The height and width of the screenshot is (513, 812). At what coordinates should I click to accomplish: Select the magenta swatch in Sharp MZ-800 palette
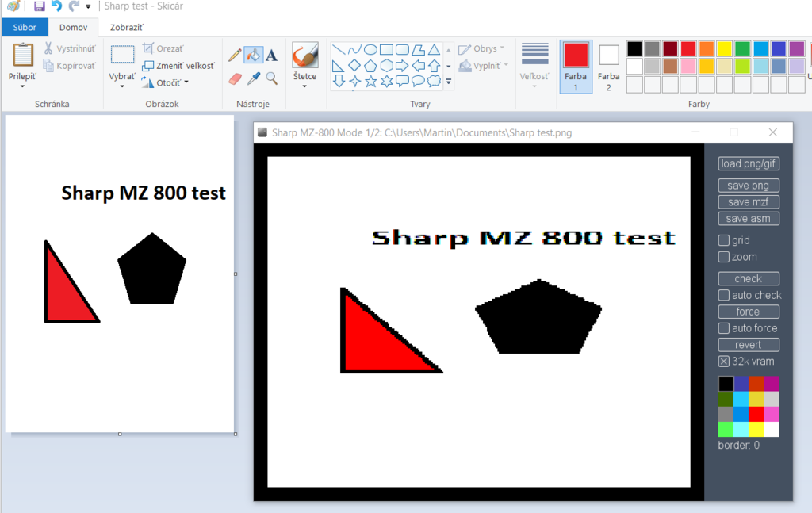[771, 384]
